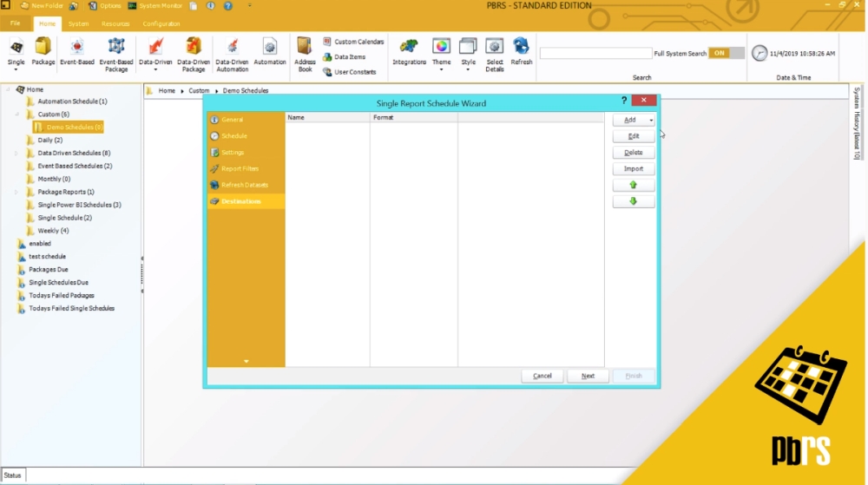Click the Import button

click(634, 168)
